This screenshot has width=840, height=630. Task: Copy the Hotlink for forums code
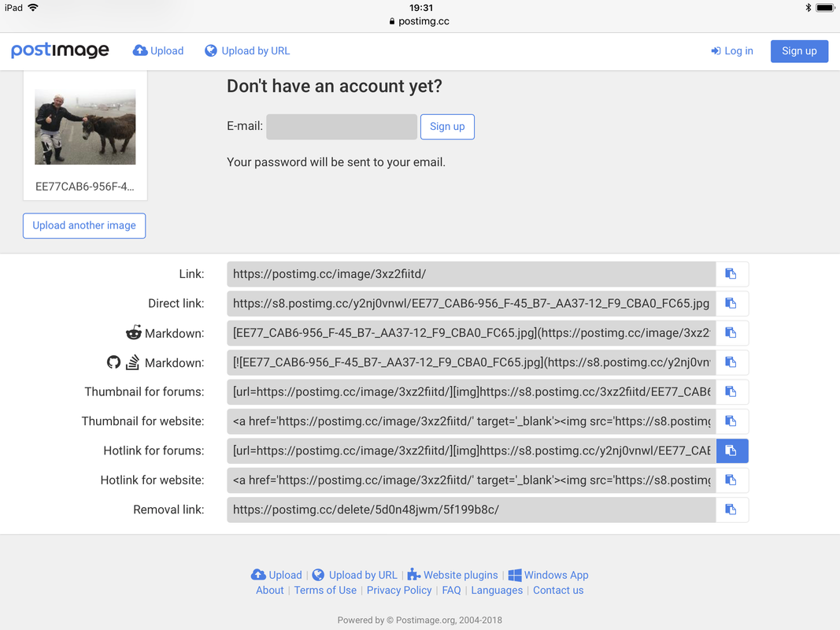pyautogui.click(x=732, y=451)
